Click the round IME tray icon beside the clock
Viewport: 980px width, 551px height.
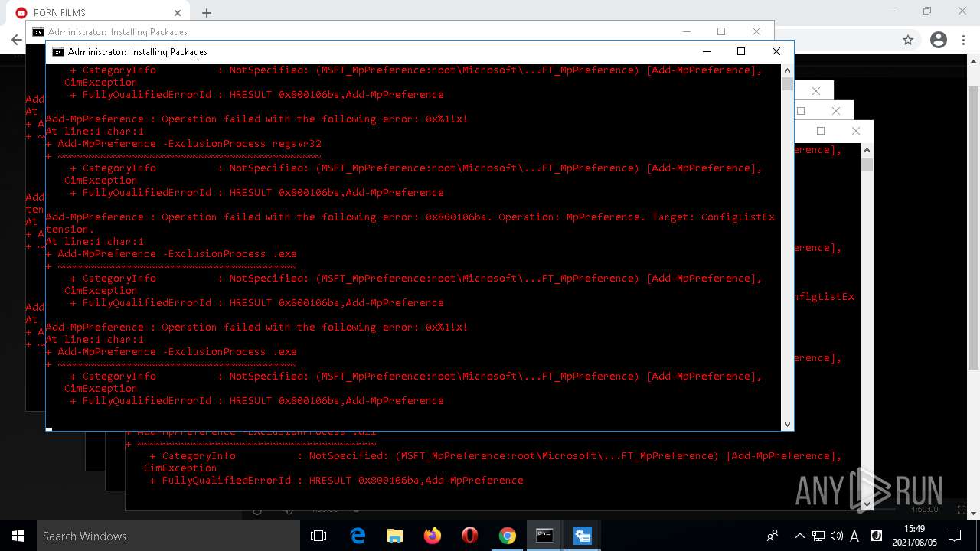877,536
